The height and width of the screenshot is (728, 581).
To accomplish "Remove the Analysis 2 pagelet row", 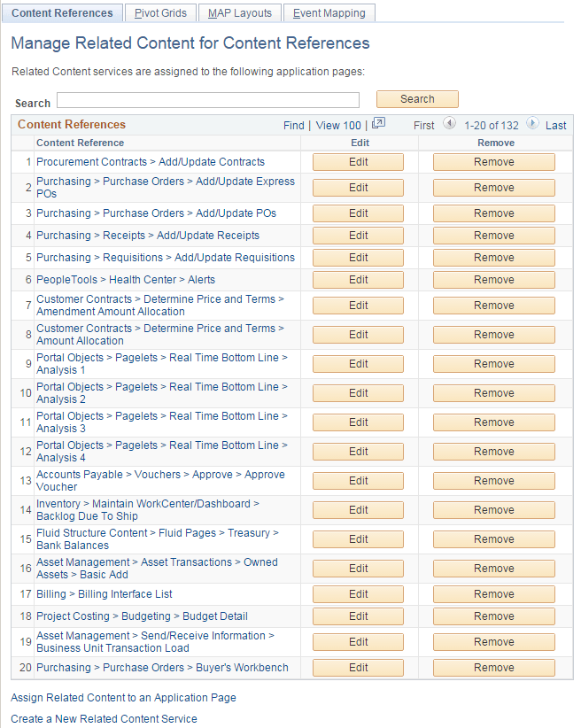I will [x=493, y=393].
